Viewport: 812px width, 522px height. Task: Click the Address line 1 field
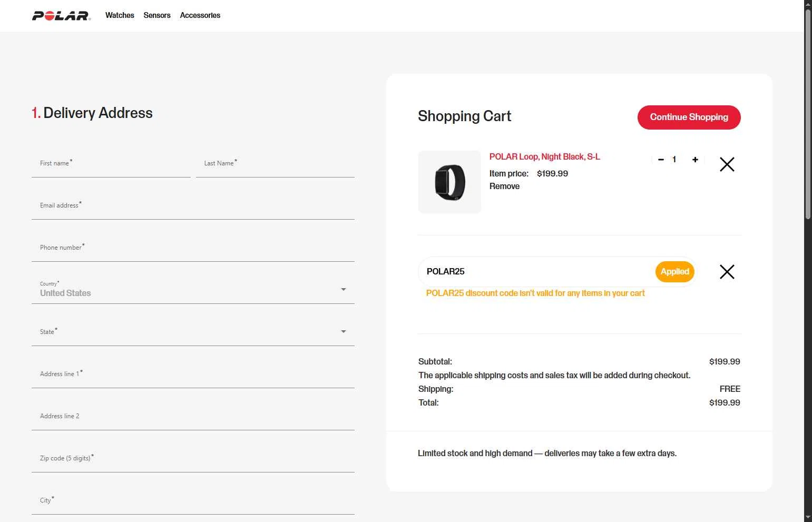coord(193,374)
